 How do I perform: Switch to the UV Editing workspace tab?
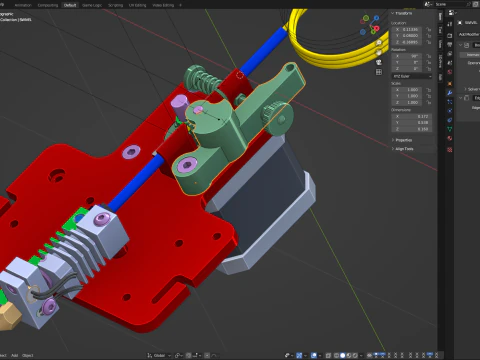138,5
